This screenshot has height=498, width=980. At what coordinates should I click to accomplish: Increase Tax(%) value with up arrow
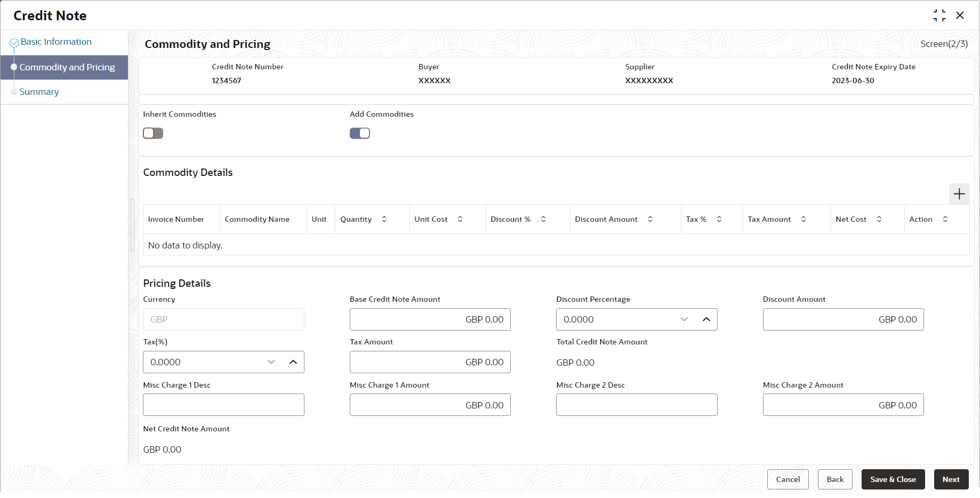click(x=293, y=362)
